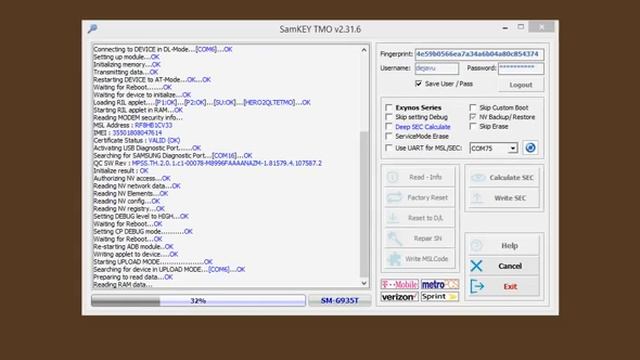Open the Help button
Image resolution: width=640 pixels, height=360 pixels.
504,246
